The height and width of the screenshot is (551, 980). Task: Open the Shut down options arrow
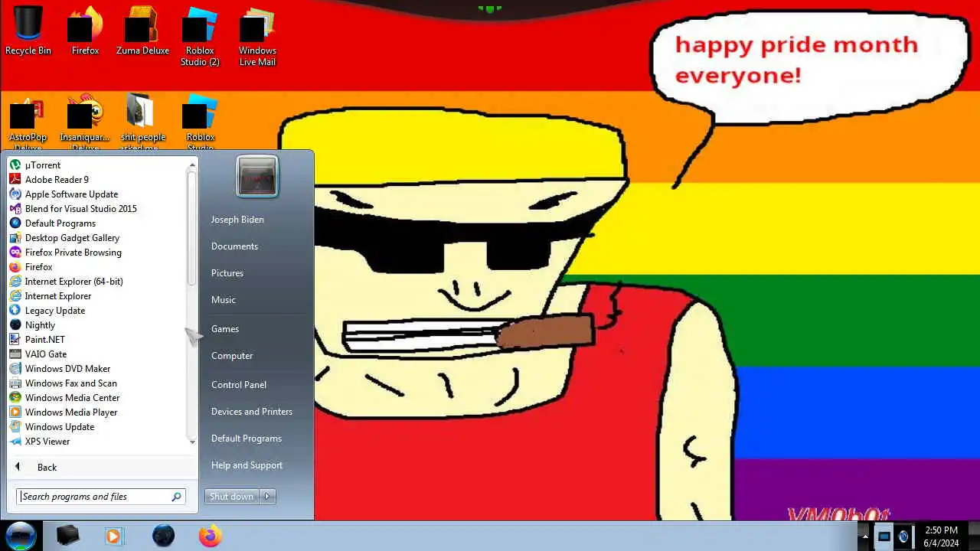tap(267, 497)
